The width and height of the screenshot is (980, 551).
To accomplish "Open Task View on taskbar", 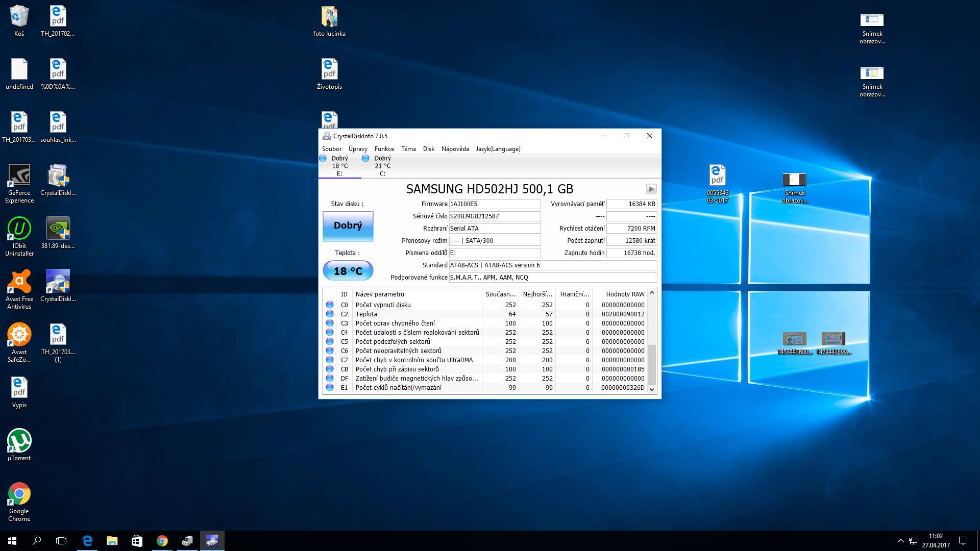I will pyautogui.click(x=61, y=541).
